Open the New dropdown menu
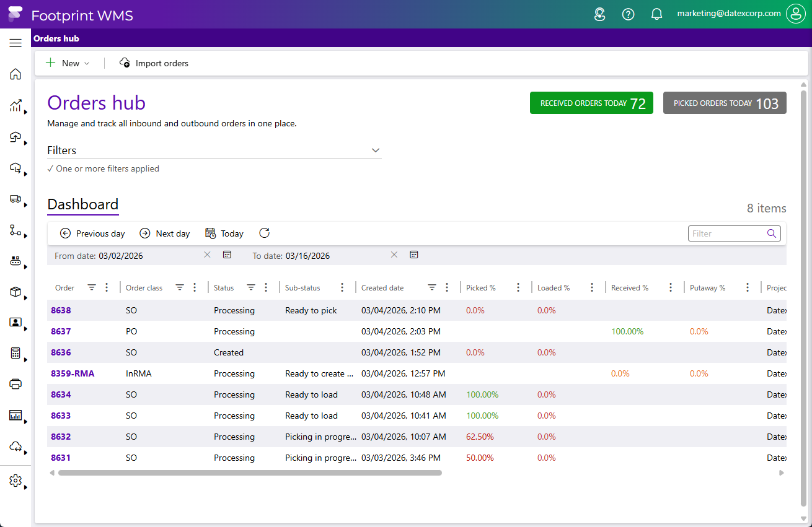Image resolution: width=812 pixels, height=527 pixels. [68, 63]
